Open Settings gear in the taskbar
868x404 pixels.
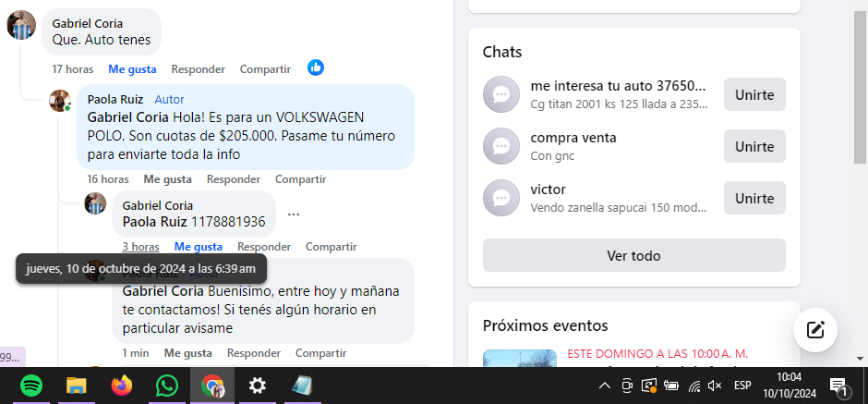[x=258, y=386]
